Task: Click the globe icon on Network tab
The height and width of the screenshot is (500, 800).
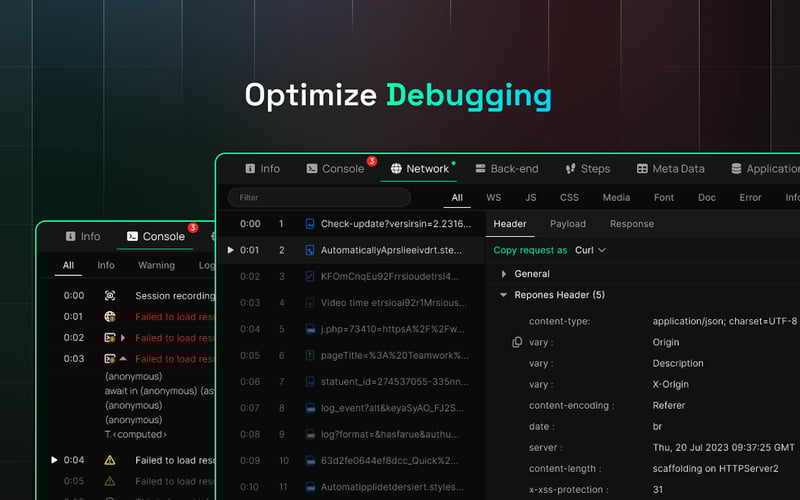Action: (396, 169)
